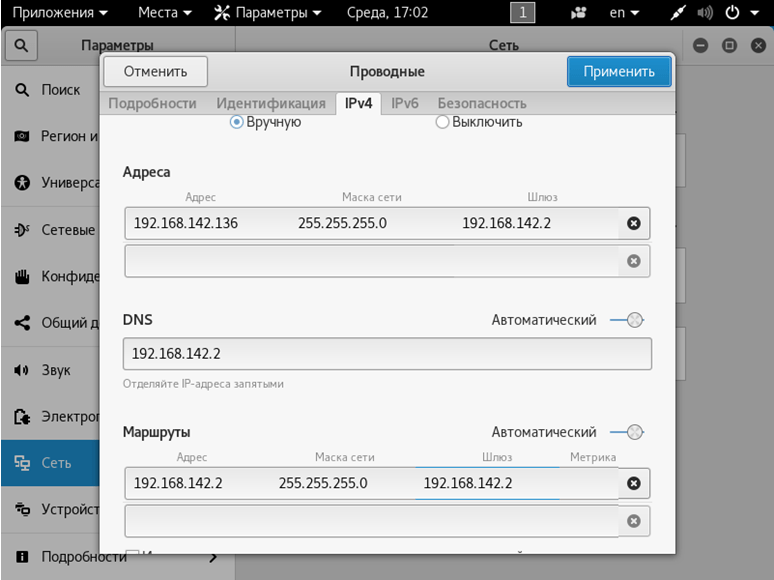Click the empty second route row field
This screenshot has height=580, width=774.
[x=372, y=521]
